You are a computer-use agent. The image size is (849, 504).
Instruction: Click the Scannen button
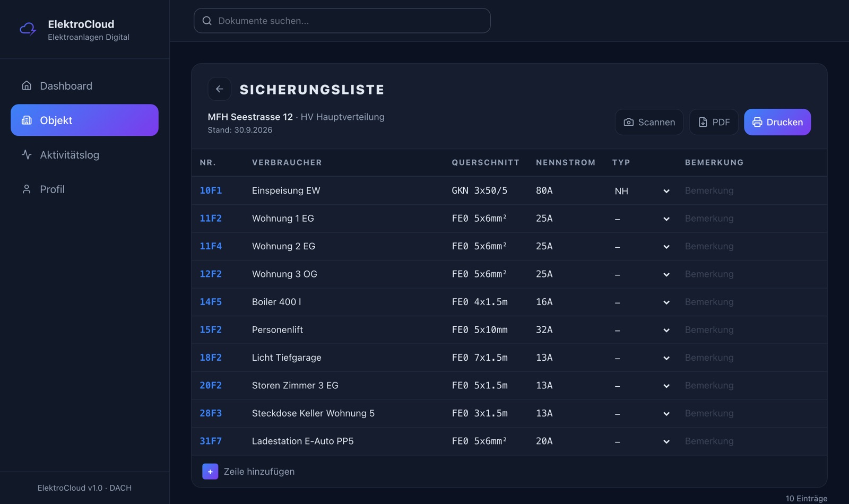(649, 122)
